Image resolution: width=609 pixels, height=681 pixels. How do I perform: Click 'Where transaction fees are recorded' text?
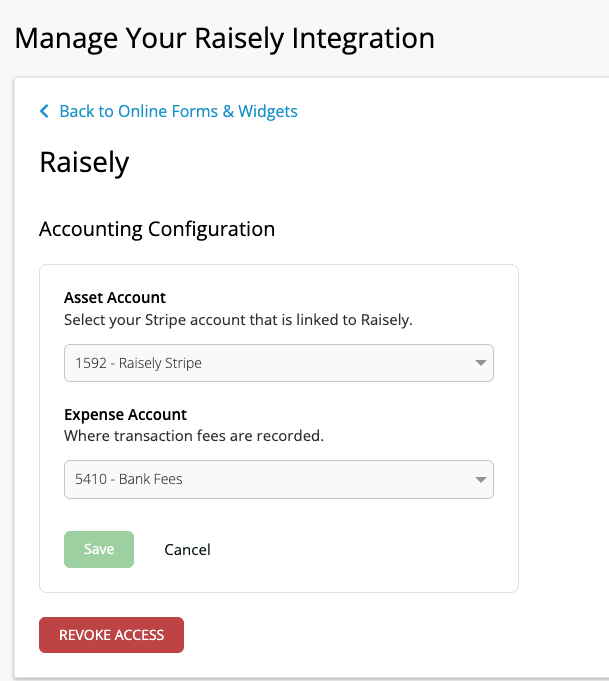pyautogui.click(x=193, y=436)
